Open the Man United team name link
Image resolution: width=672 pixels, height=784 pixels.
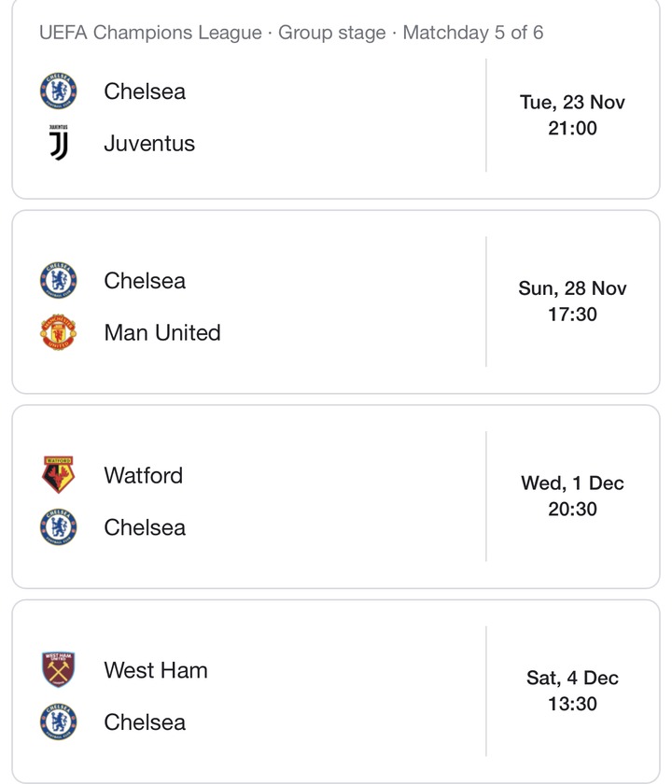(x=162, y=333)
